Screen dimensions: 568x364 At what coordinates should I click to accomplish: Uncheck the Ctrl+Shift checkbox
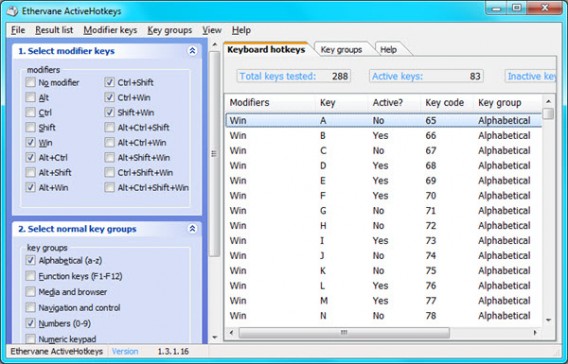coord(109,82)
